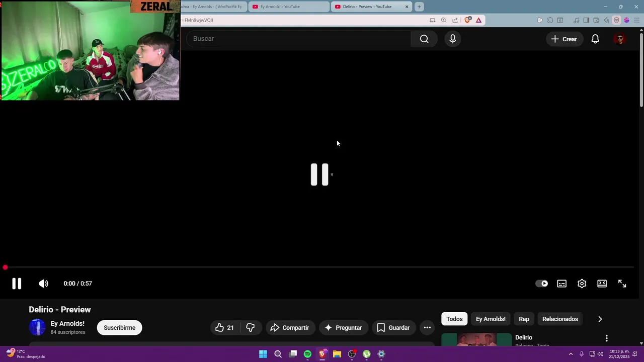Click the share page icon in address bar
The image size is (644, 362).
455,20
